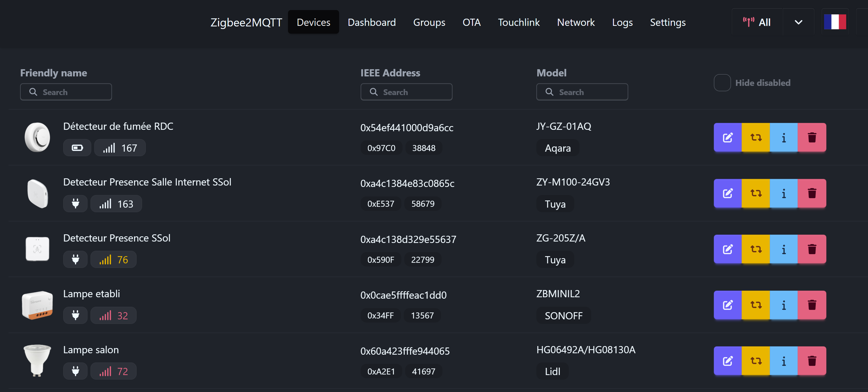Rename Détecteur de fumée RDC device

(x=728, y=137)
